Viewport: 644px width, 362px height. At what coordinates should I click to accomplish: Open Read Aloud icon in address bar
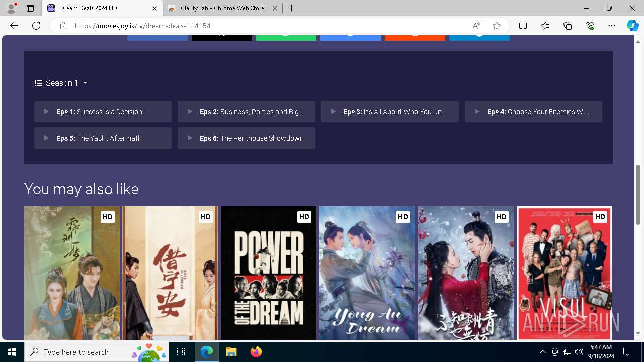coord(476,26)
